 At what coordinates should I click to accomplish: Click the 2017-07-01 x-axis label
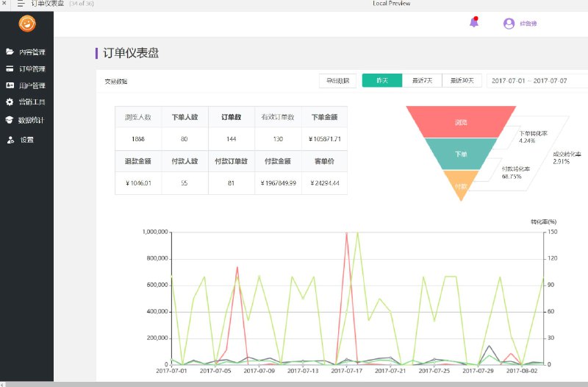point(171,371)
